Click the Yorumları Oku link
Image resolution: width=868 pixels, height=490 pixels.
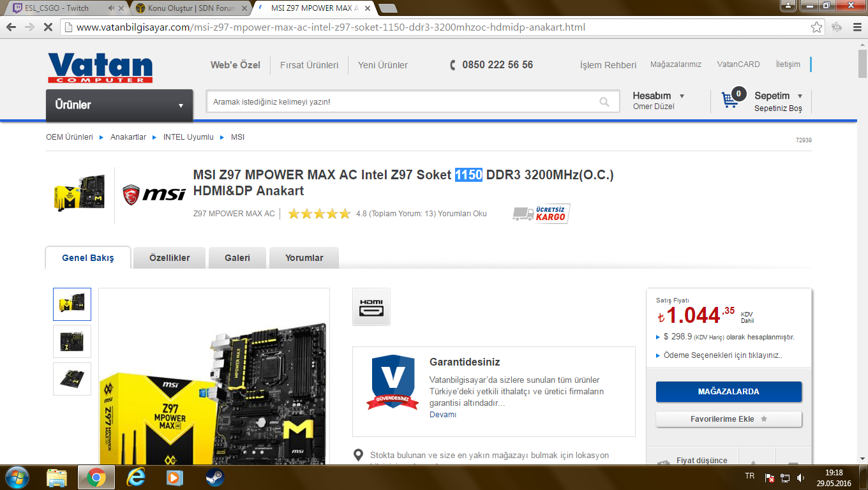[462, 214]
